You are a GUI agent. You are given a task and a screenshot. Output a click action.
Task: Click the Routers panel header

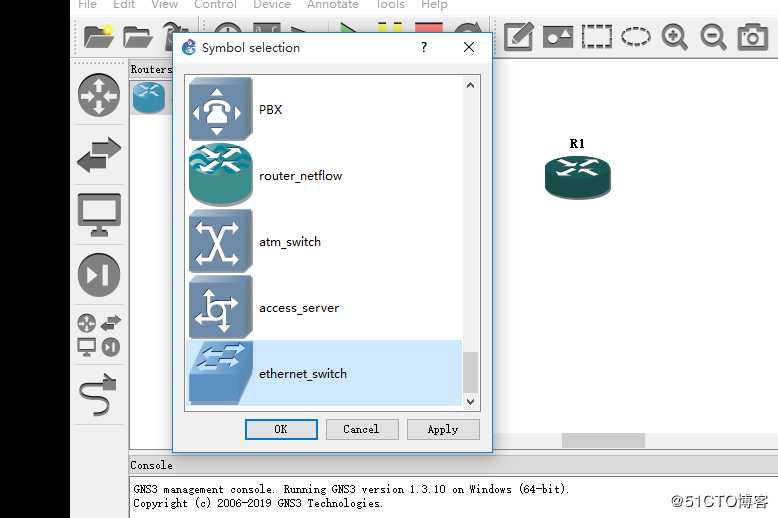pyautogui.click(x=151, y=69)
